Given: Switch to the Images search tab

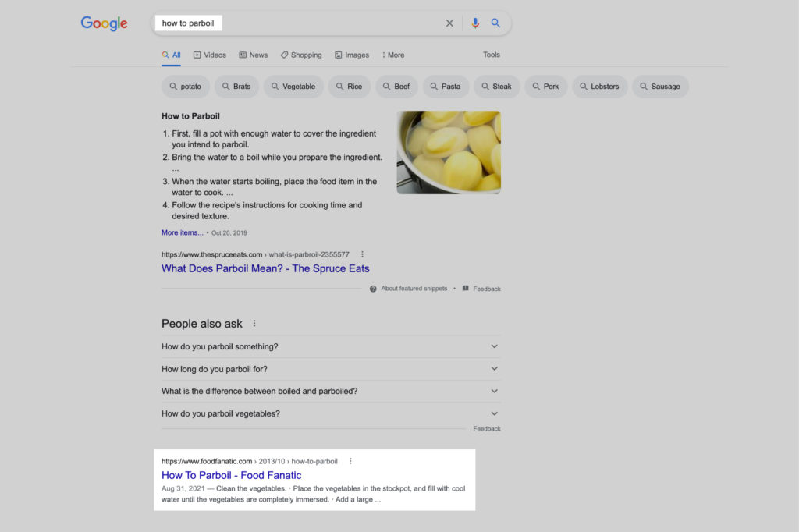Looking at the screenshot, I should [352, 55].
